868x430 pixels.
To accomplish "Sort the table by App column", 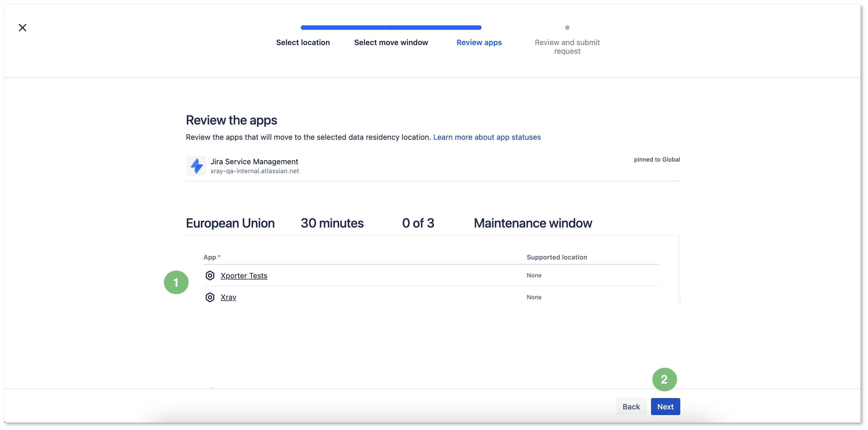I will [212, 257].
